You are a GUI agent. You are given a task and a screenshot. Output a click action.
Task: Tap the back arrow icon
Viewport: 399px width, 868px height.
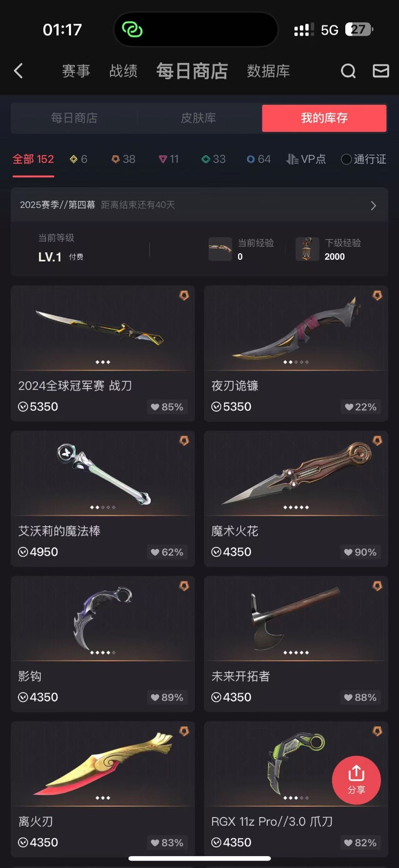(18, 71)
